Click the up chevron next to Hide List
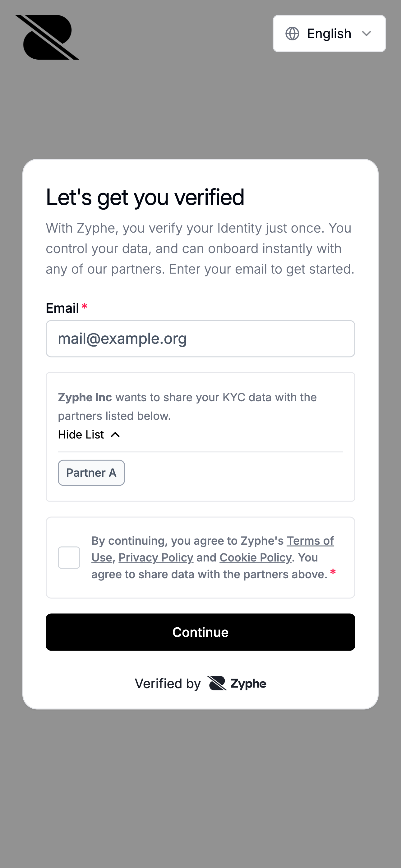 point(115,435)
